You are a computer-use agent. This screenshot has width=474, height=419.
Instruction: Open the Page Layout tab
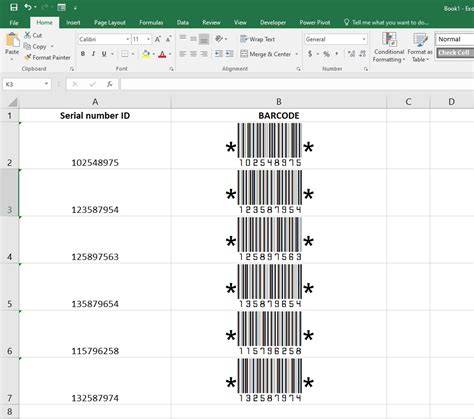(x=110, y=23)
